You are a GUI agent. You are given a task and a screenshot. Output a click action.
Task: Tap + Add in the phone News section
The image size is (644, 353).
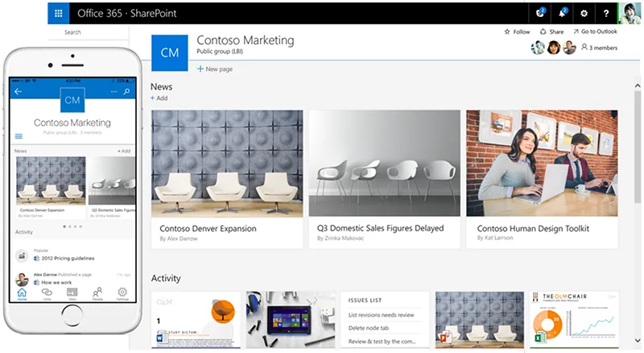[x=124, y=151]
